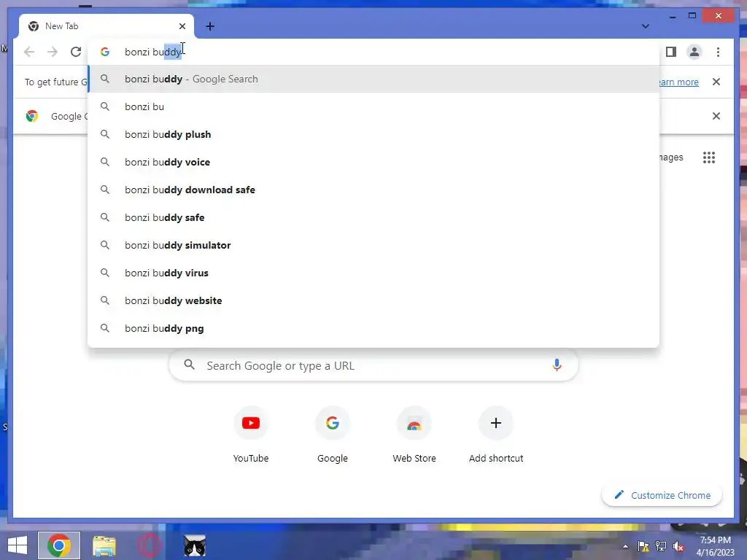Choose 'bonzi buddy website' suggestion
The height and width of the screenshot is (560, 747).
click(374, 300)
